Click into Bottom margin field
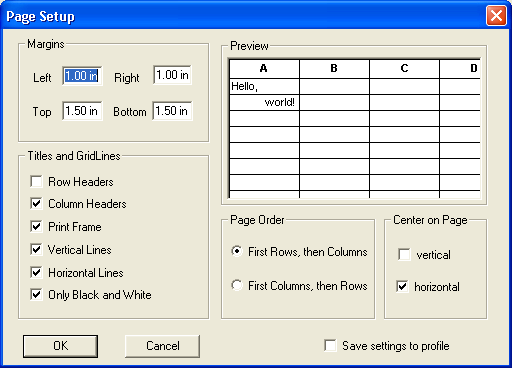 [x=172, y=111]
